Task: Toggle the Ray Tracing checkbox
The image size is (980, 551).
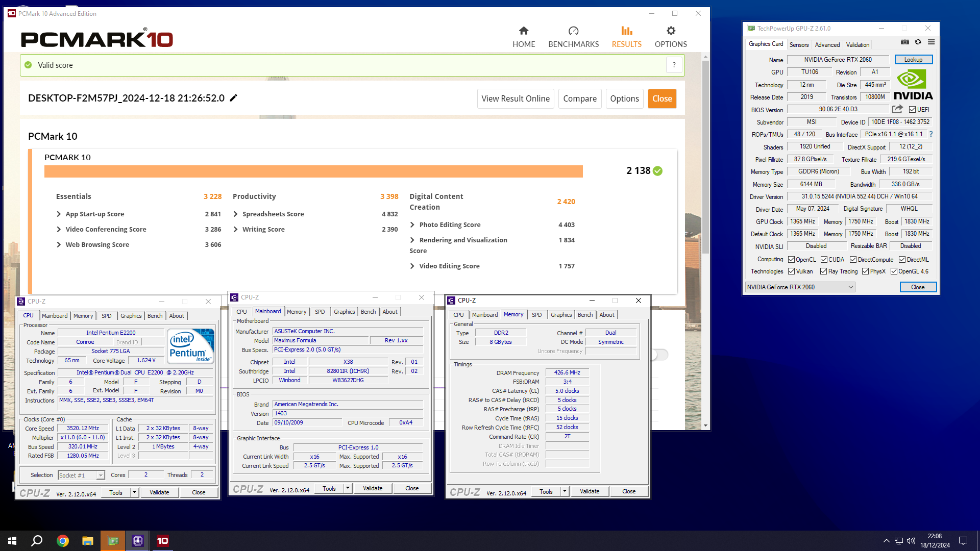Action: pyautogui.click(x=823, y=271)
